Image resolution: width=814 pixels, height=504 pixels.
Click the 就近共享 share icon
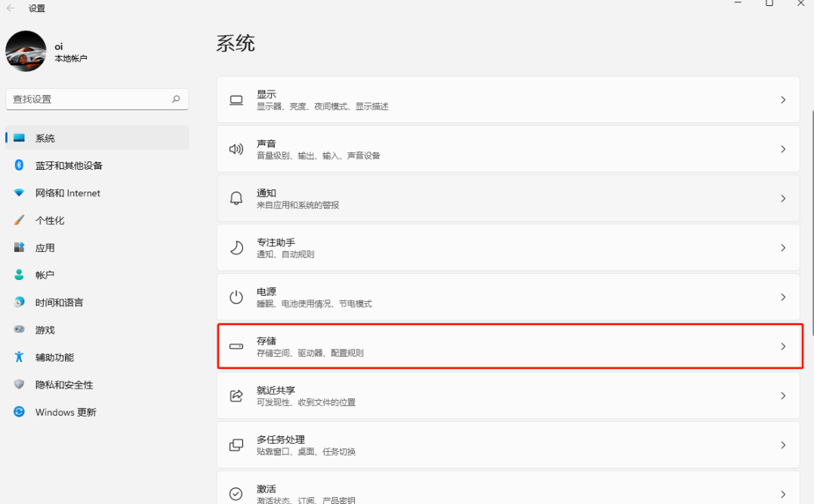(236, 396)
